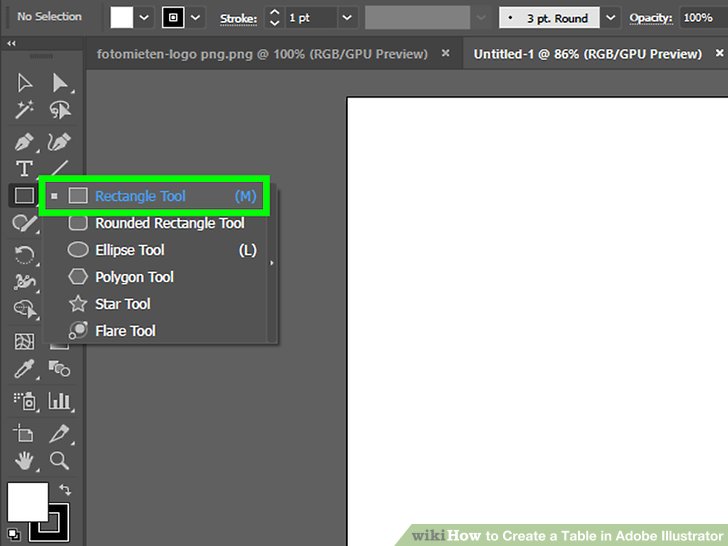Activate the Hand tool
Viewport: 728px width, 546px height.
coord(24,461)
